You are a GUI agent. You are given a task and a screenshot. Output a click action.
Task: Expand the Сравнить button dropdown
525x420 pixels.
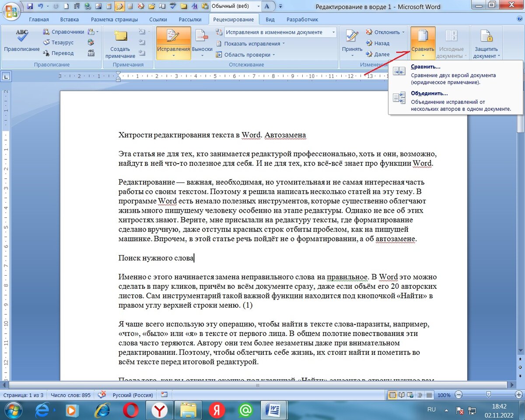click(x=423, y=56)
